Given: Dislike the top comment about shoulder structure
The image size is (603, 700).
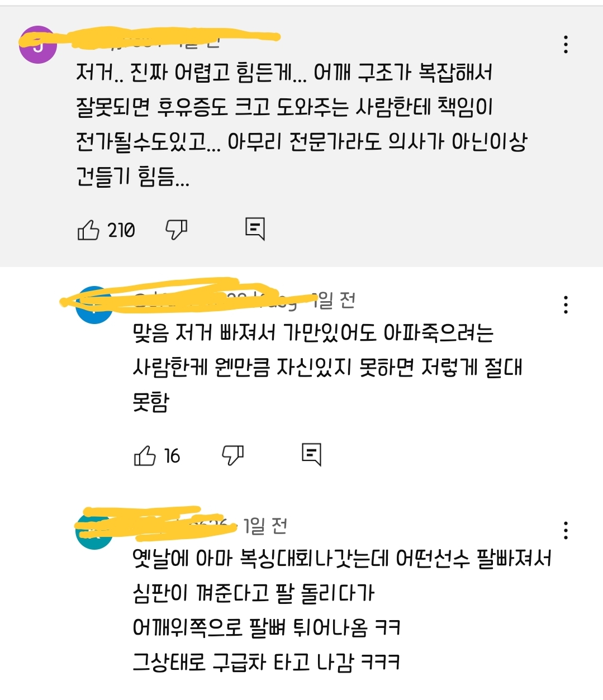Looking at the screenshot, I should point(176,230).
